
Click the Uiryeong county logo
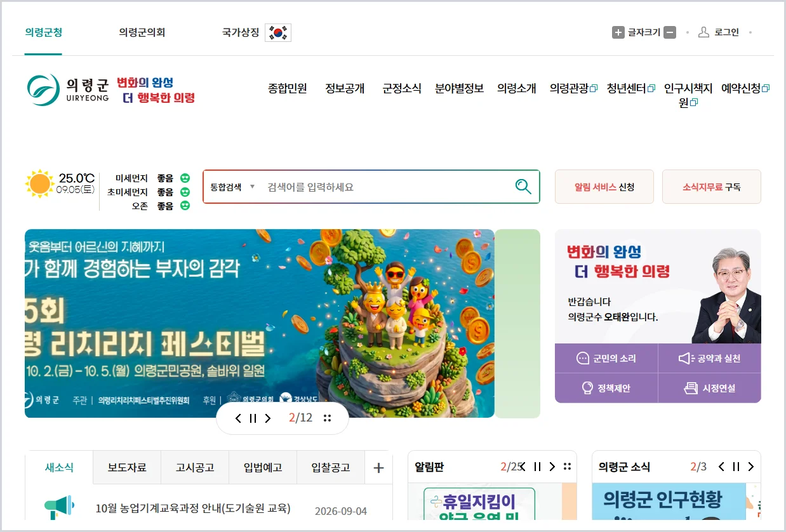pos(68,90)
